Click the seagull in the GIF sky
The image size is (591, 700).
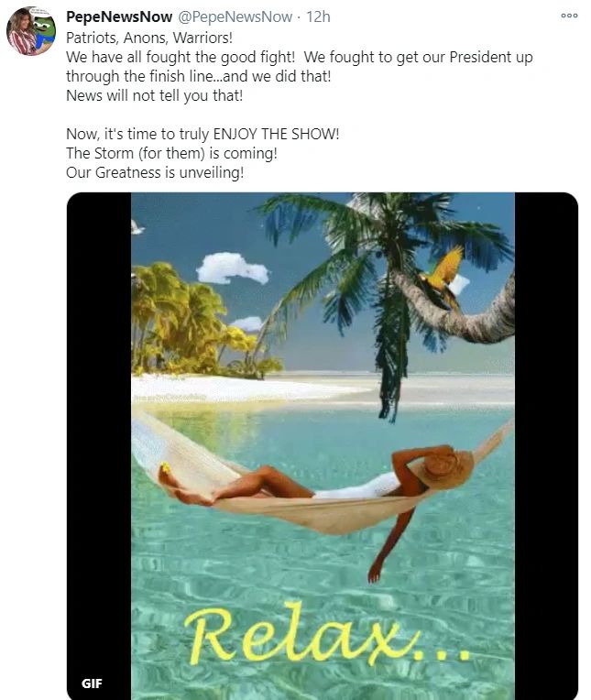(137, 227)
